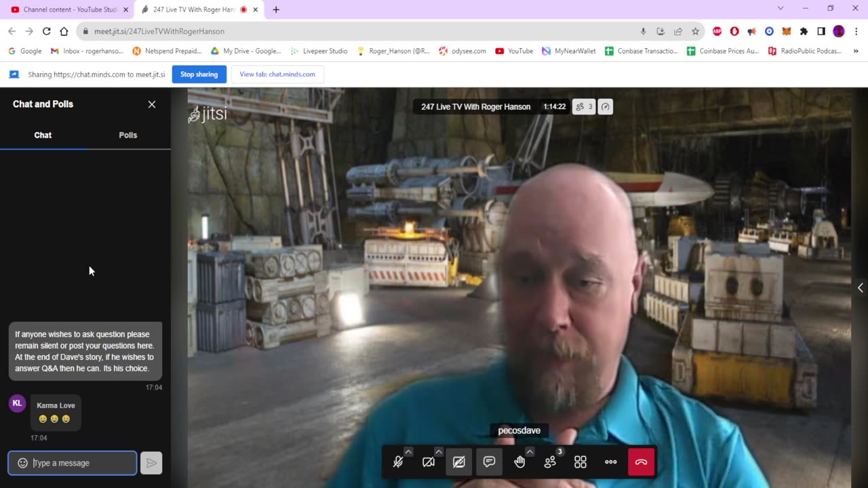The width and height of the screenshot is (868, 488).
Task: Click the Stop sharing button
Action: pos(199,75)
